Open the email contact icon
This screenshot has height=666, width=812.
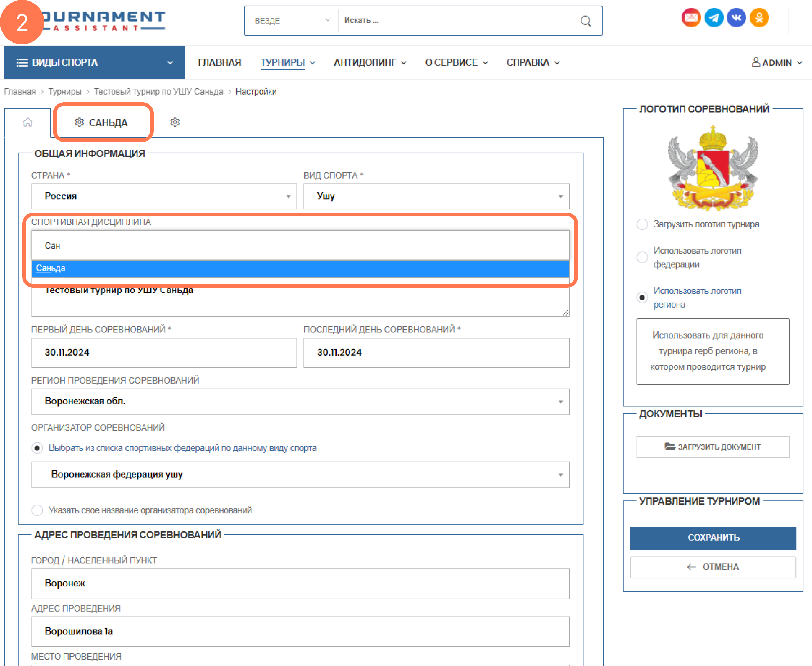[691, 18]
